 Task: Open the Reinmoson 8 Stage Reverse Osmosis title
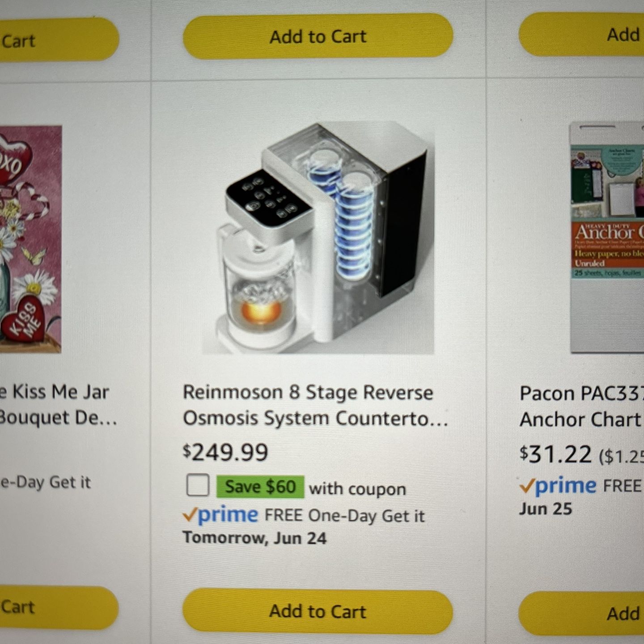pyautogui.click(x=315, y=405)
